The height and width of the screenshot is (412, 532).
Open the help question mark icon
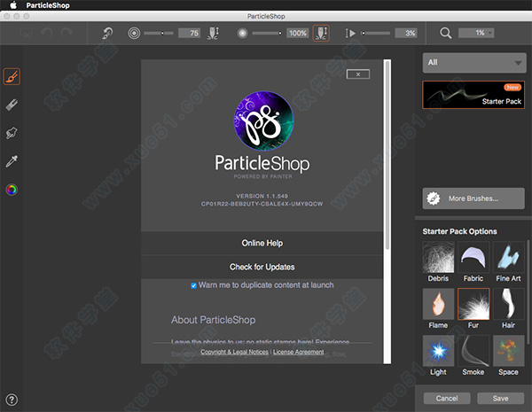click(12, 400)
